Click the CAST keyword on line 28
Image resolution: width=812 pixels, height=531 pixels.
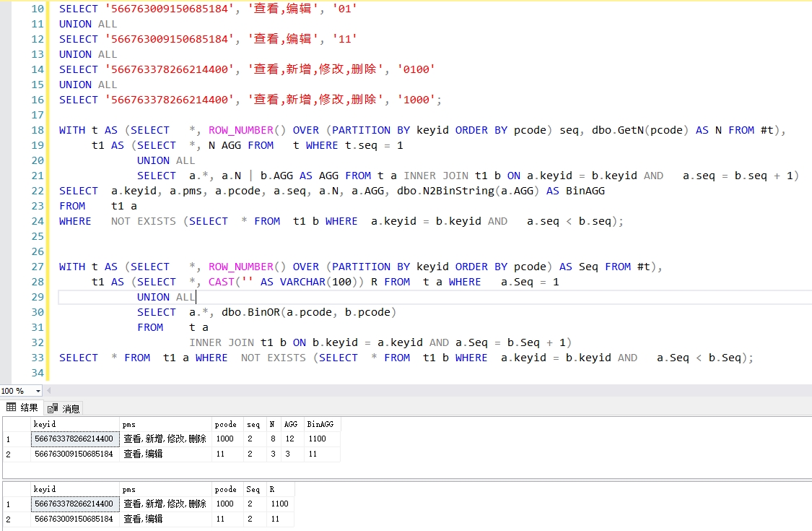point(221,282)
